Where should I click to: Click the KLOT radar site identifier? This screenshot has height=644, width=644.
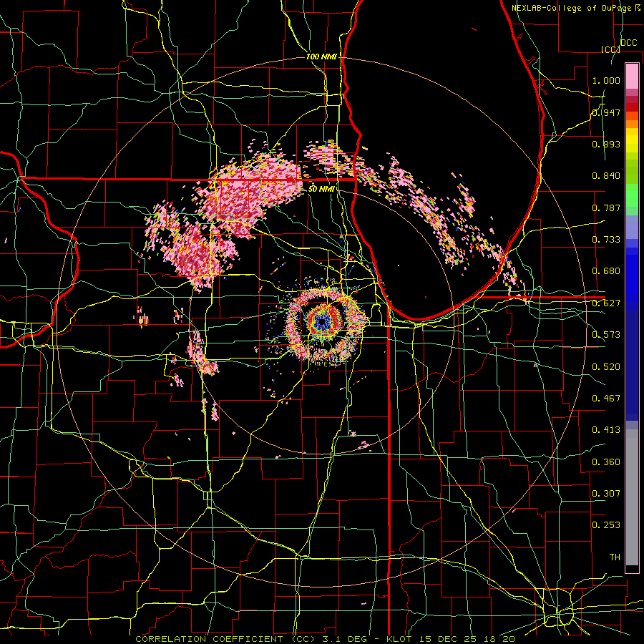click(x=399, y=639)
